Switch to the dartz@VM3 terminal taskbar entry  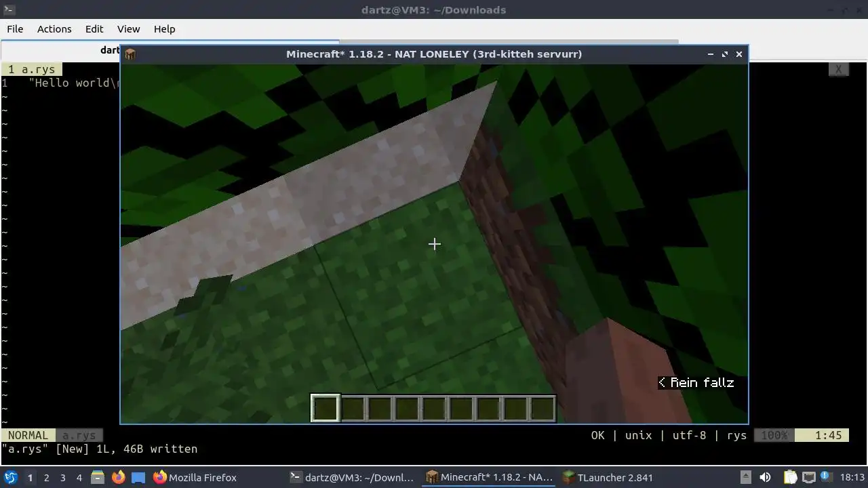tap(351, 477)
